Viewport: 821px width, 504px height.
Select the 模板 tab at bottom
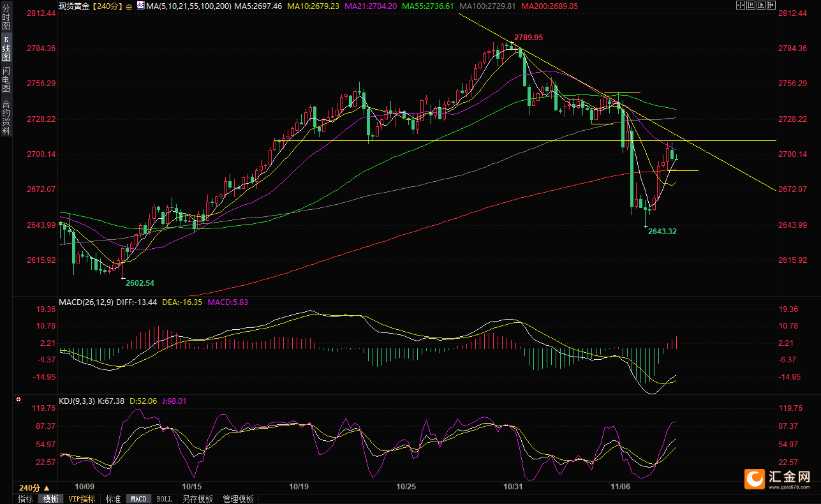(51, 499)
